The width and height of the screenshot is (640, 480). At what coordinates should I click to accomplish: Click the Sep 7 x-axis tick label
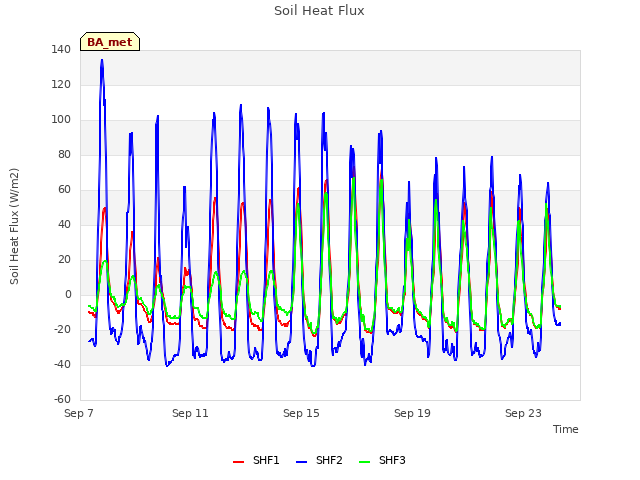click(79, 413)
